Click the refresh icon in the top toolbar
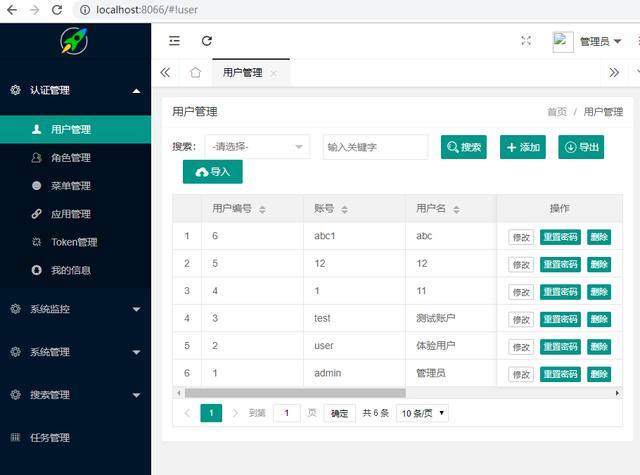Screen dimensions: 640x475 207,41
